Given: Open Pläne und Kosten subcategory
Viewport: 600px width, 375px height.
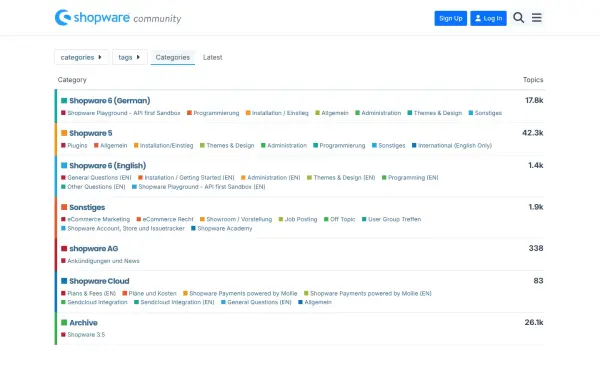Looking at the screenshot, I should click(x=152, y=294).
